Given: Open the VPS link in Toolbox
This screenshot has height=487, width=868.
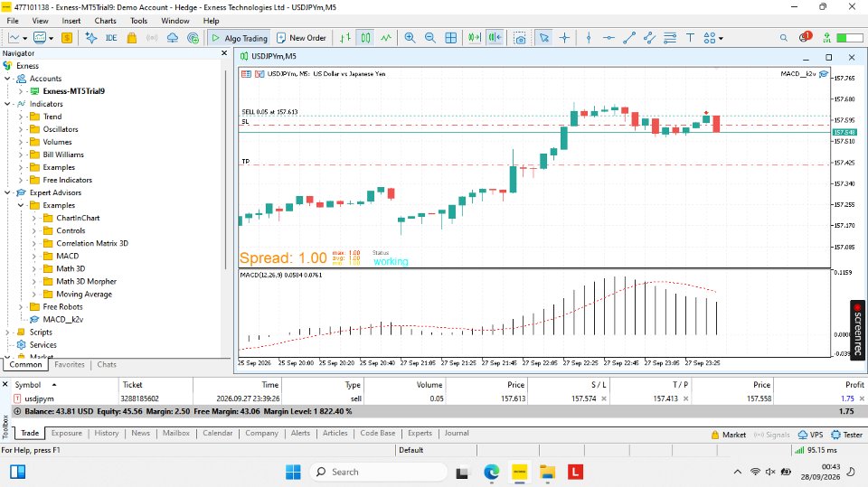Looking at the screenshot, I should (811, 435).
